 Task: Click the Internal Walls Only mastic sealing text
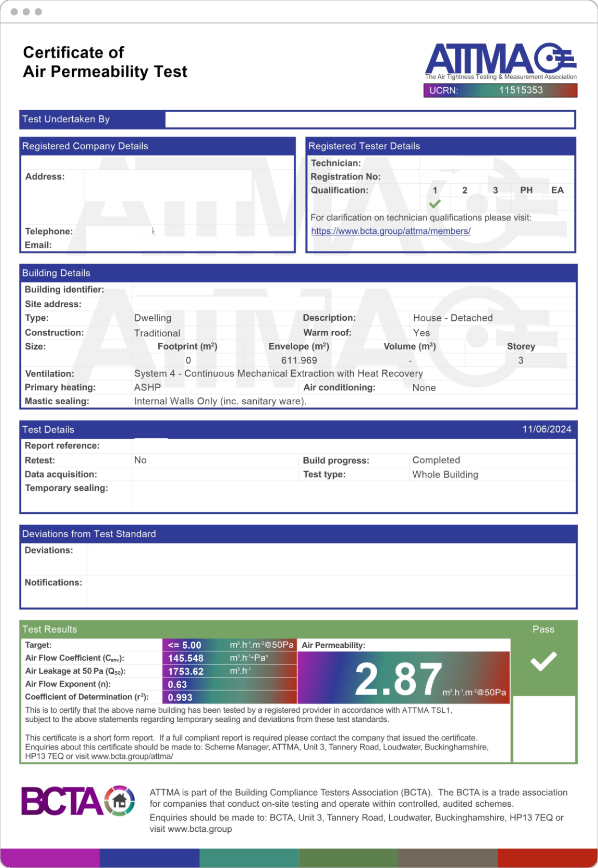tap(220, 401)
